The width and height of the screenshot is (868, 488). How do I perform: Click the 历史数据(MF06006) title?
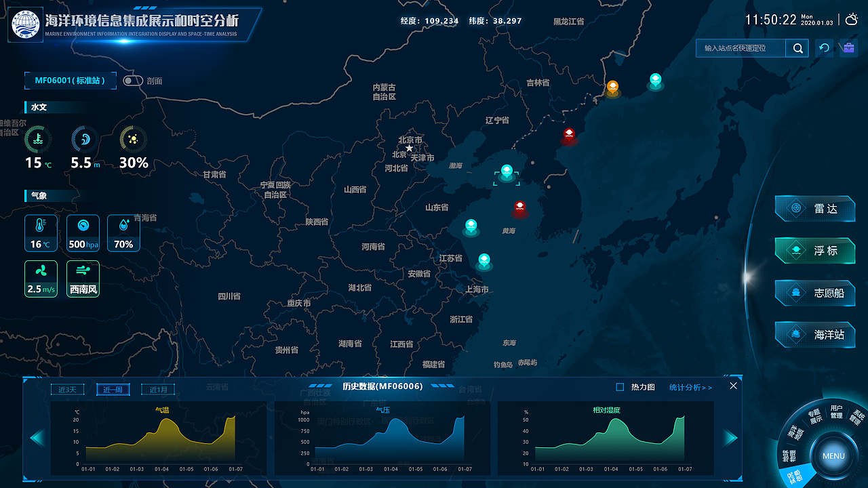(x=382, y=386)
